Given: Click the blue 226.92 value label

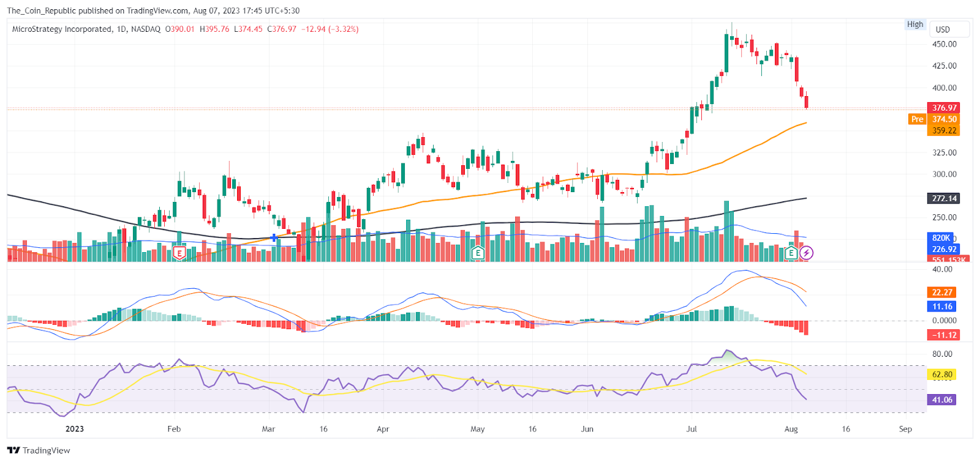Looking at the screenshot, I should click(944, 249).
